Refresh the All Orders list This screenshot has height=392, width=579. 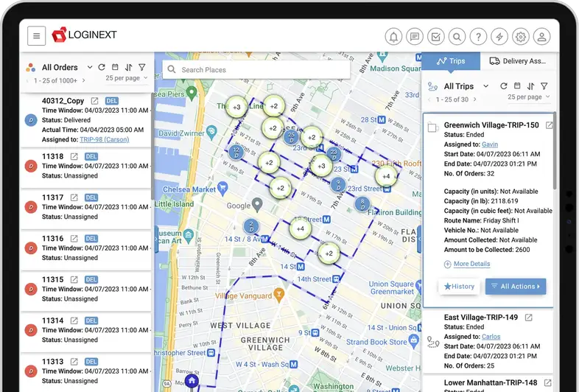pyautogui.click(x=102, y=67)
